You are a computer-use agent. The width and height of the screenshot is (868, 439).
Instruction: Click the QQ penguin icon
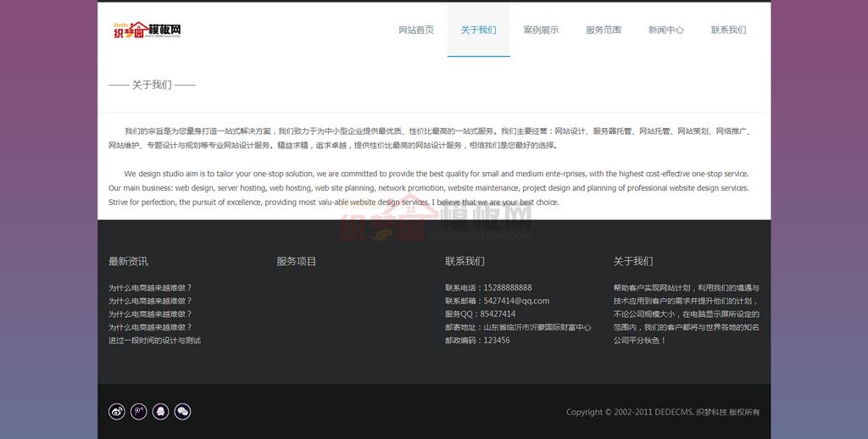click(x=160, y=412)
